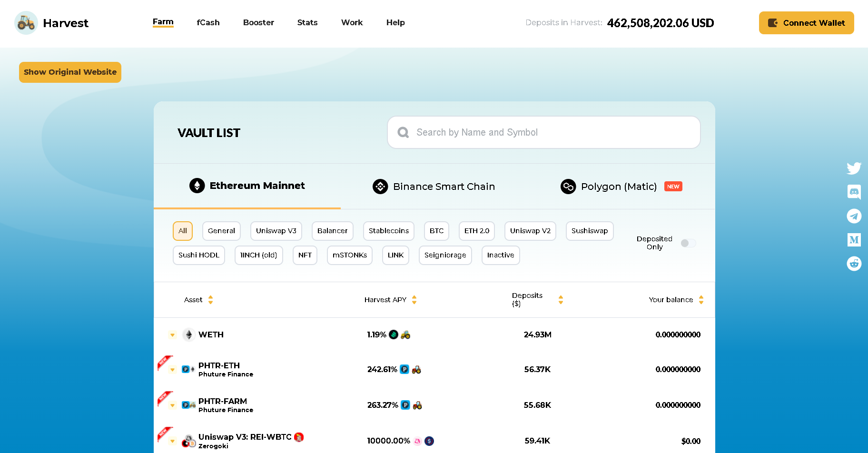868x453 pixels.
Task: Click the tractor icon in PHTR-ETH row
Action: pyautogui.click(x=416, y=370)
